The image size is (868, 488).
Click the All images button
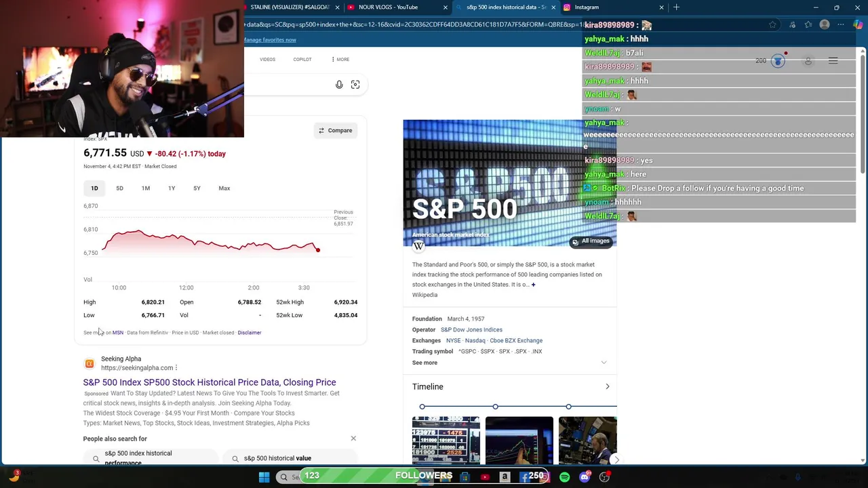pyautogui.click(x=591, y=241)
